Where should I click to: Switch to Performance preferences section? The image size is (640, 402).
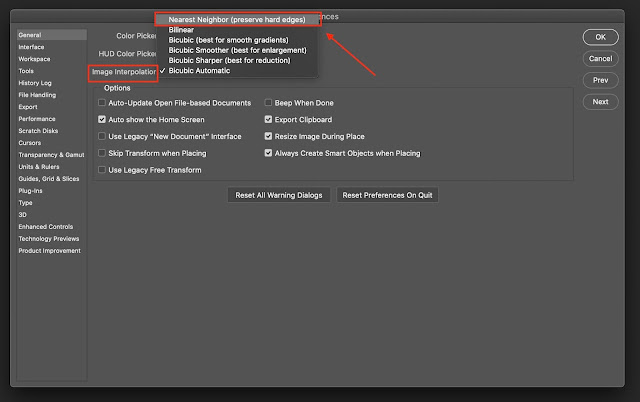(x=36, y=118)
